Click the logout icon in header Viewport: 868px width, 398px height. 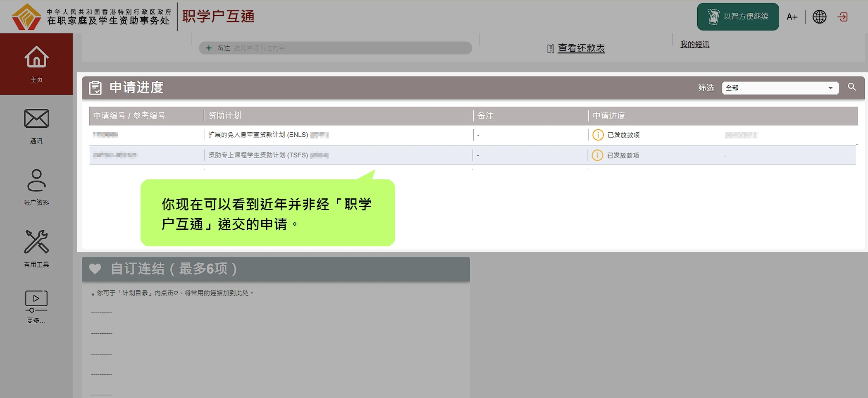[842, 17]
